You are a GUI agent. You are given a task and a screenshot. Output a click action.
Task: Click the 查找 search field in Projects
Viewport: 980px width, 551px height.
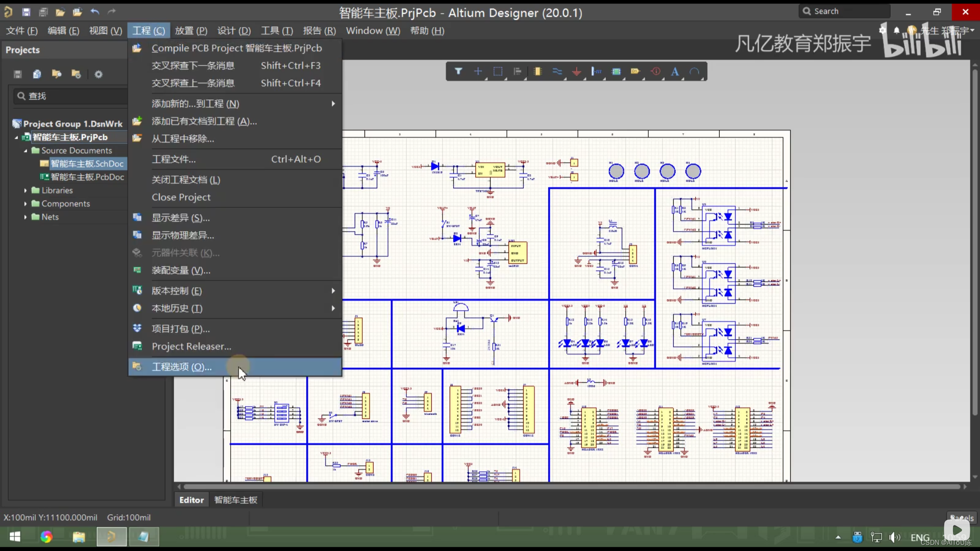click(71, 96)
